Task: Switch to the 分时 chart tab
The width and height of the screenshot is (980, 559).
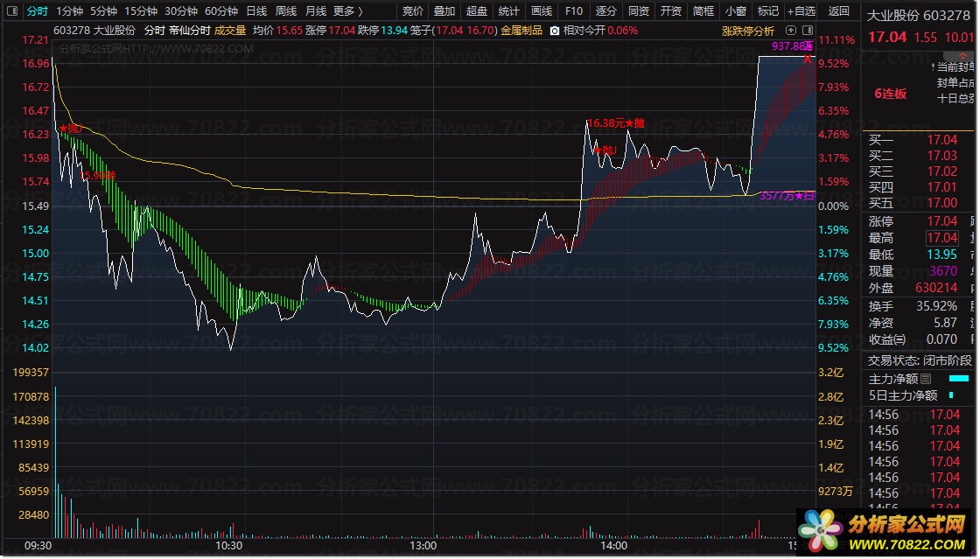Action: [37, 10]
